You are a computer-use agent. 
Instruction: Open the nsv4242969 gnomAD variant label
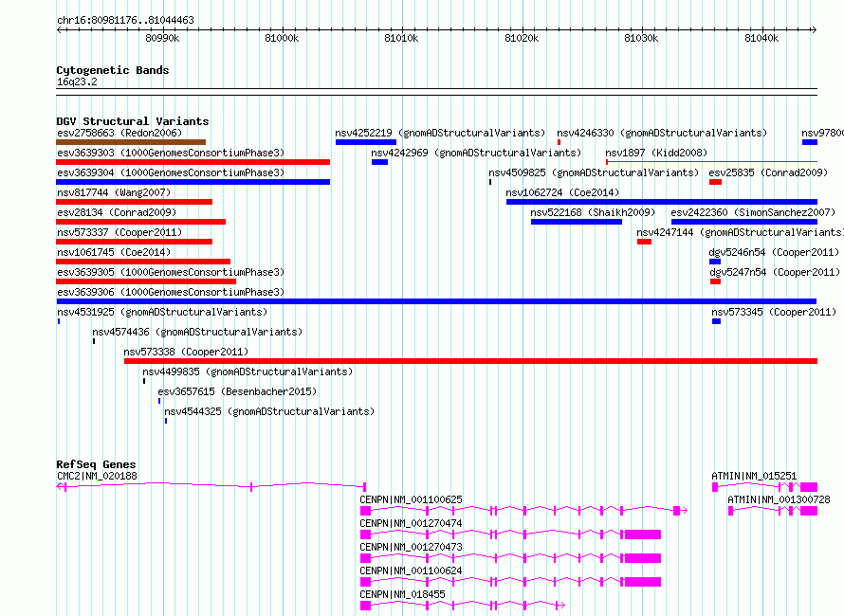(476, 153)
